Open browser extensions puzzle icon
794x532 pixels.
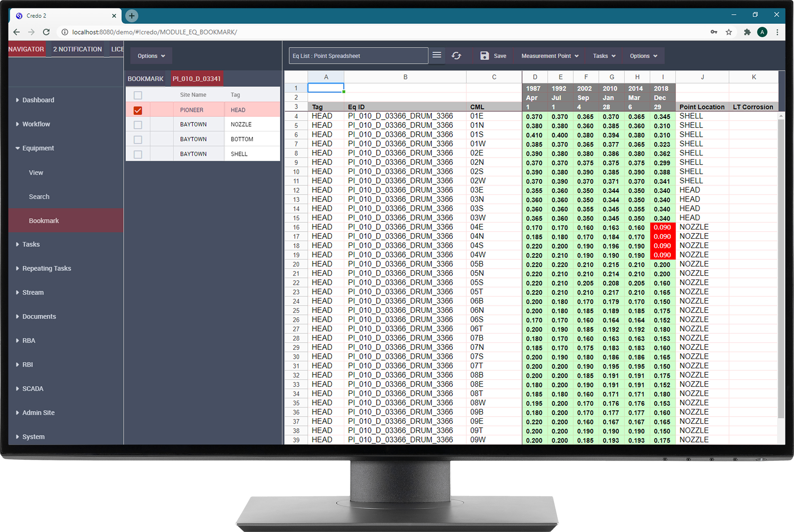(747, 32)
